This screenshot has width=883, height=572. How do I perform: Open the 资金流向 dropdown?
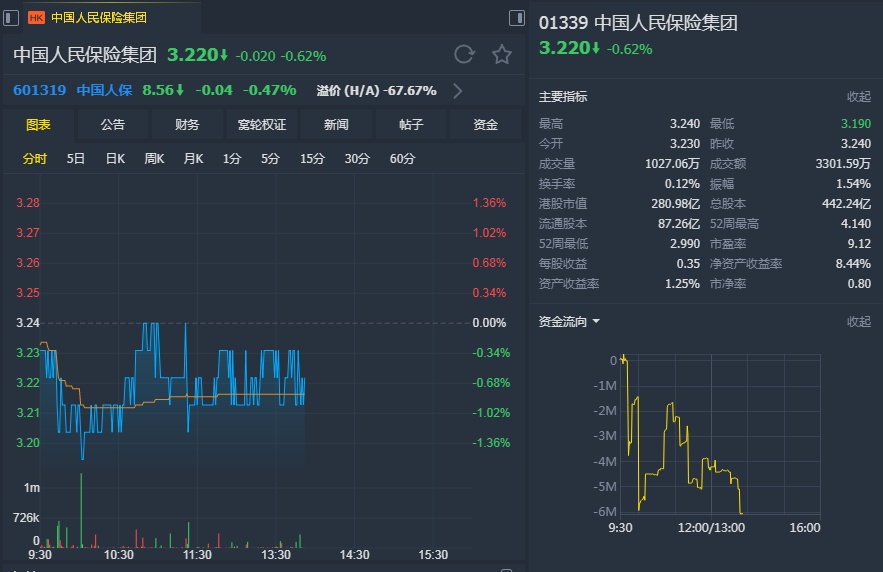point(569,321)
